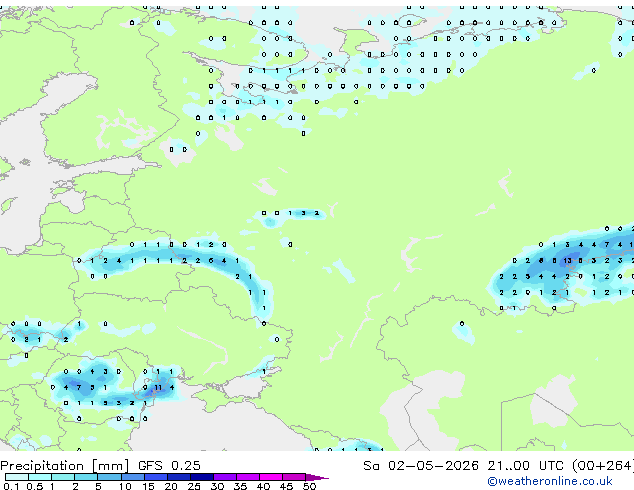This screenshot has height=490, width=634.
Task: Pick the 35–40 mm legend swatch
Action: tap(248, 477)
